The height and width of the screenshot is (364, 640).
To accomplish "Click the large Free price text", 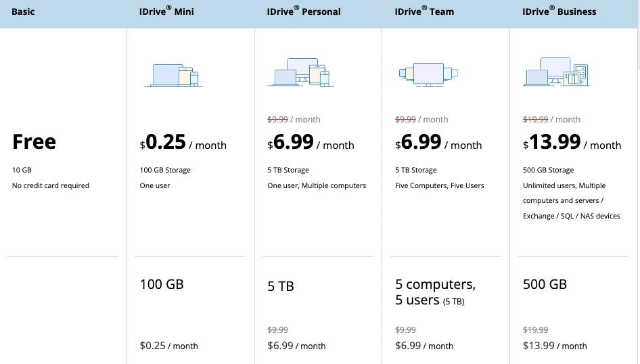I will pyautogui.click(x=34, y=142).
